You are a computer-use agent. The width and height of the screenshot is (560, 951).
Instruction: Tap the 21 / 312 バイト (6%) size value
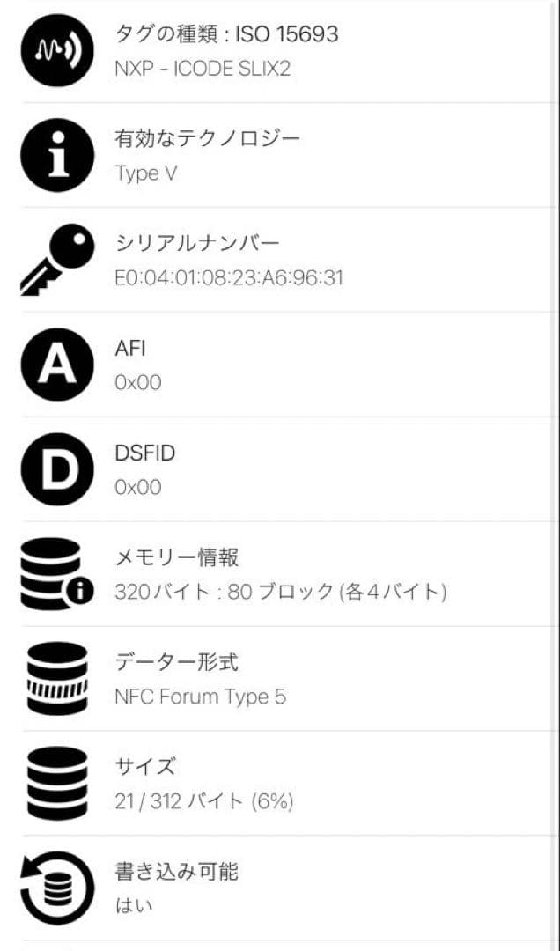203,800
